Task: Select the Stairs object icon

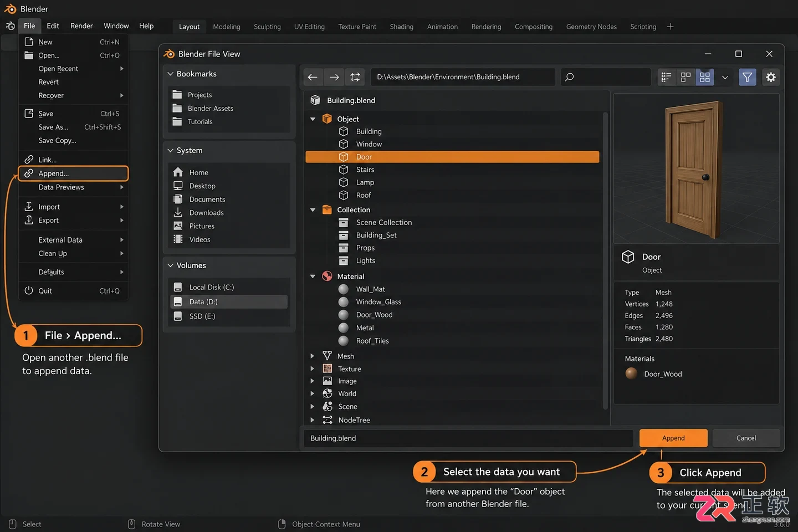Action: point(344,170)
